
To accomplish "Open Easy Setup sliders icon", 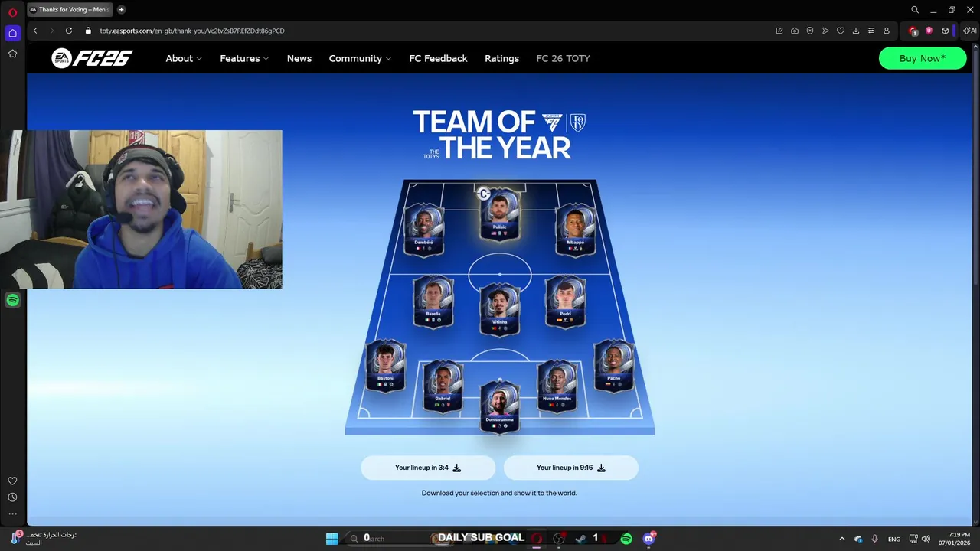I will (871, 31).
